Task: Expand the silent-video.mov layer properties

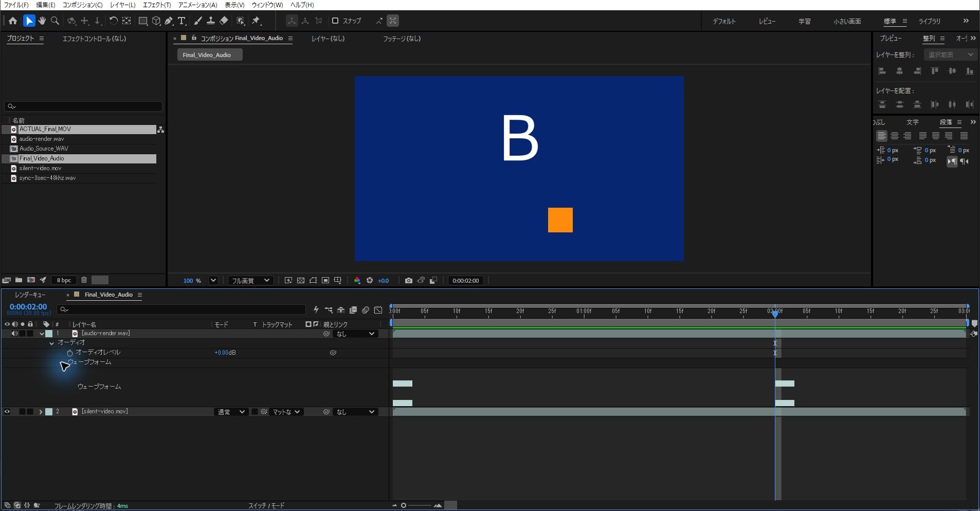Action: (41, 412)
